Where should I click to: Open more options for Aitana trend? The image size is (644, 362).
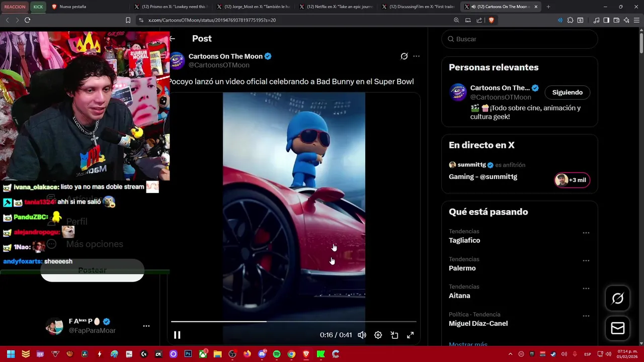[x=586, y=289]
